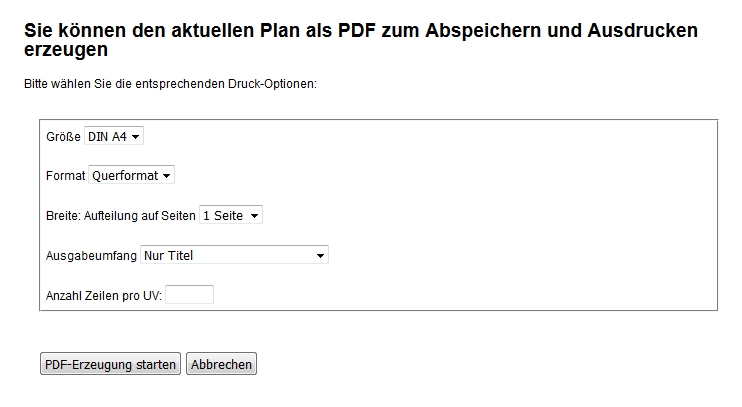The image size is (742, 407).
Task: Click the selected 'Nur Titel' value text
Action: pos(168,255)
